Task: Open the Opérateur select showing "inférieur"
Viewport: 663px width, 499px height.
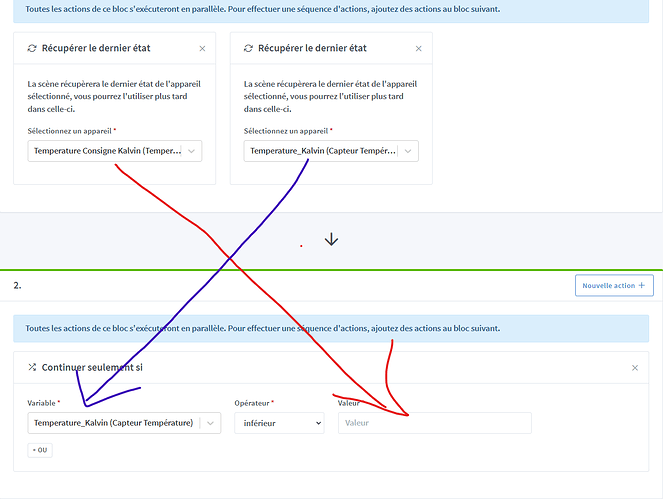Action: pos(279,423)
